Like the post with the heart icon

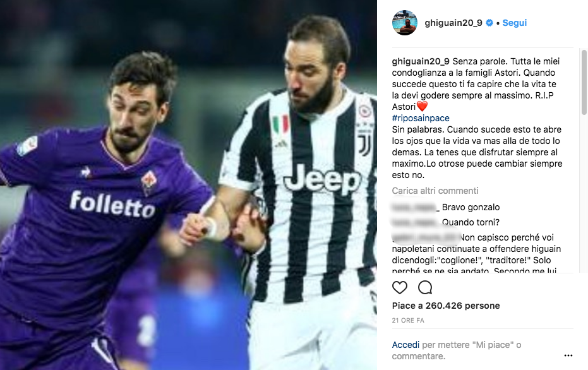(399, 287)
